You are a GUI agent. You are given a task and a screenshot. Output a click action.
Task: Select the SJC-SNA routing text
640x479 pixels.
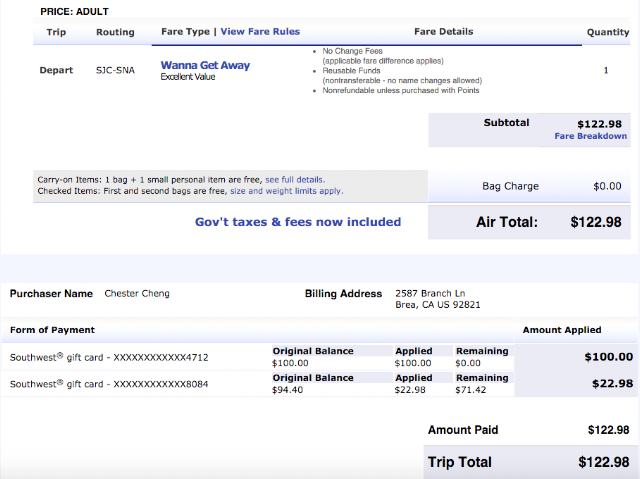pyautogui.click(x=115, y=71)
